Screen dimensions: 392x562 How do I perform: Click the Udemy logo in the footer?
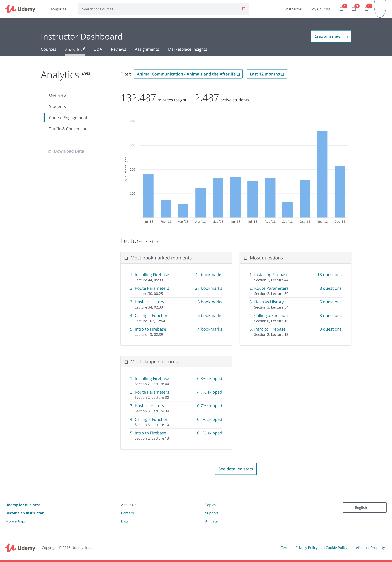21,548
